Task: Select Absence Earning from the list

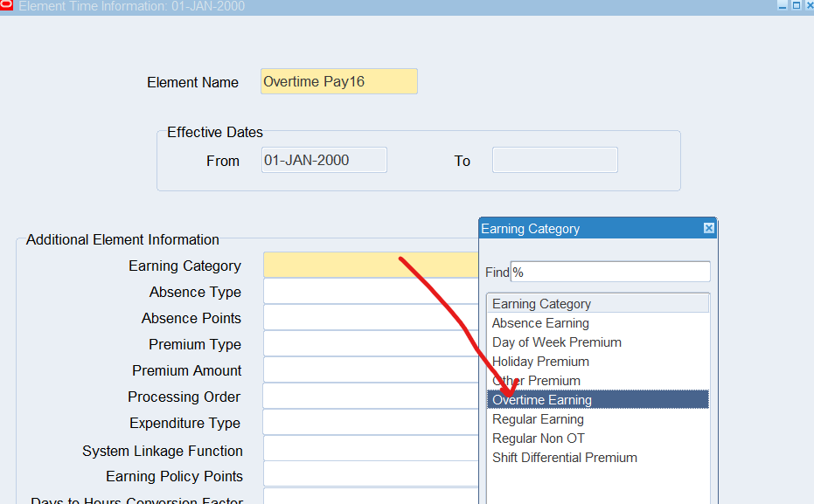Action: coord(540,323)
